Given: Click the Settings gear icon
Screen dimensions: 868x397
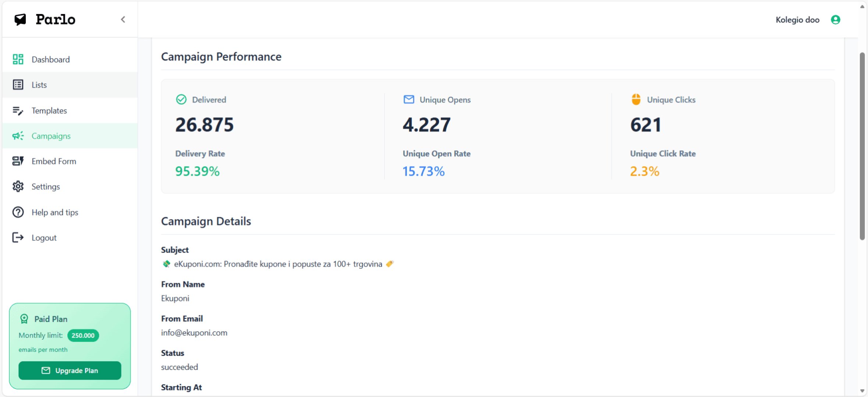Looking at the screenshot, I should [x=18, y=186].
